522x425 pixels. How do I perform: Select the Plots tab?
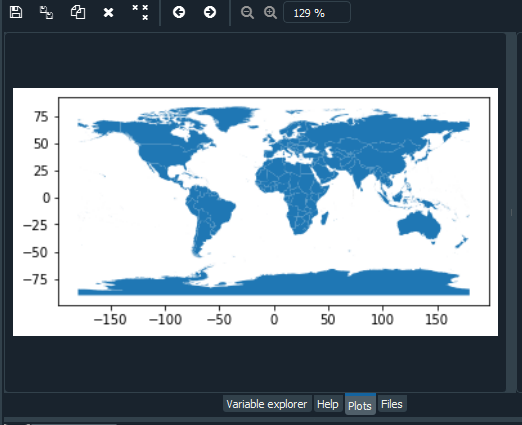360,405
